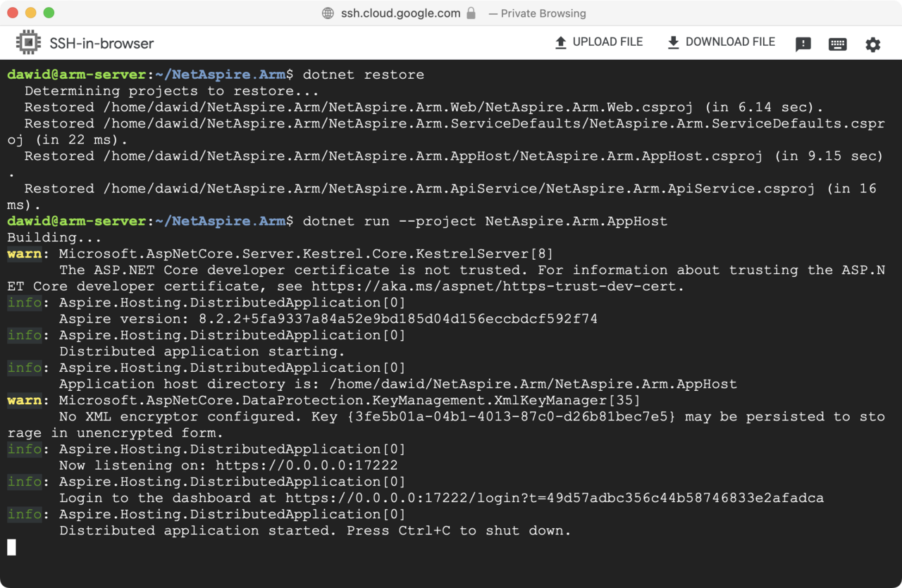
Task: Click the terminal cursor block at bottom
Action: pyautogui.click(x=11, y=547)
